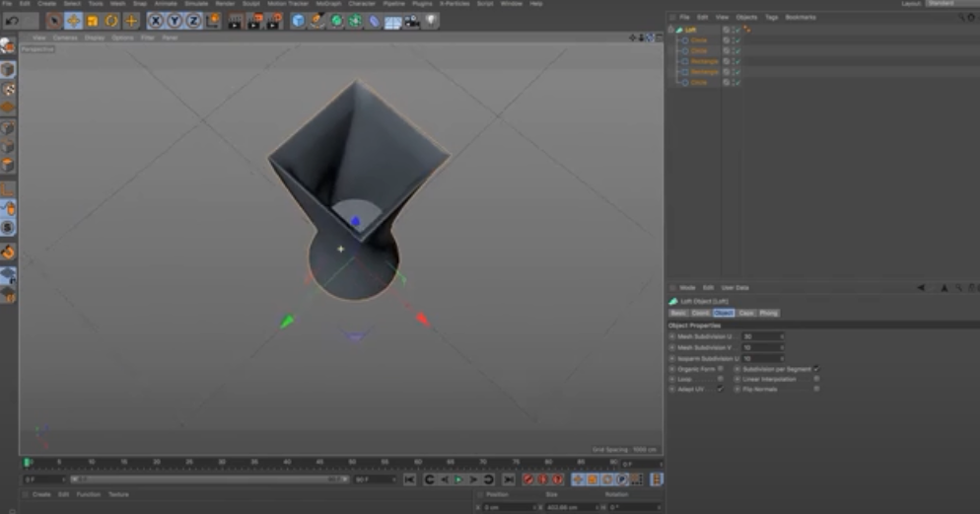Open the spline pen tool icon
This screenshot has height=514, width=980.
317,22
